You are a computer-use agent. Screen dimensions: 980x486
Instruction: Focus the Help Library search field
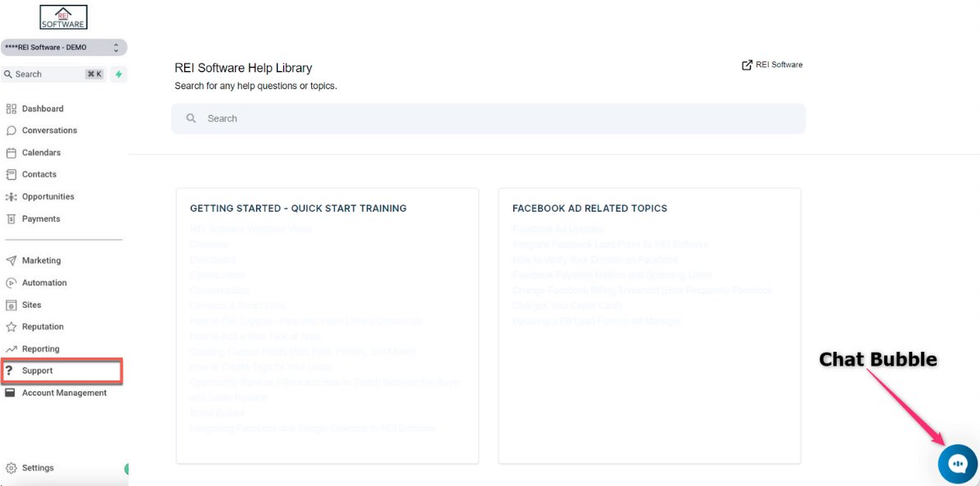tap(488, 119)
